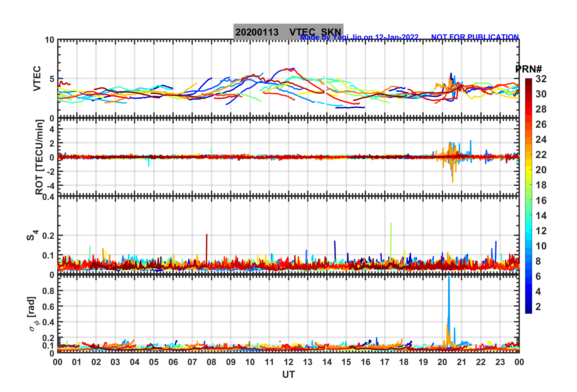Click the '6' tick on the PRN colorbar
577x392 pixels.
(538, 276)
